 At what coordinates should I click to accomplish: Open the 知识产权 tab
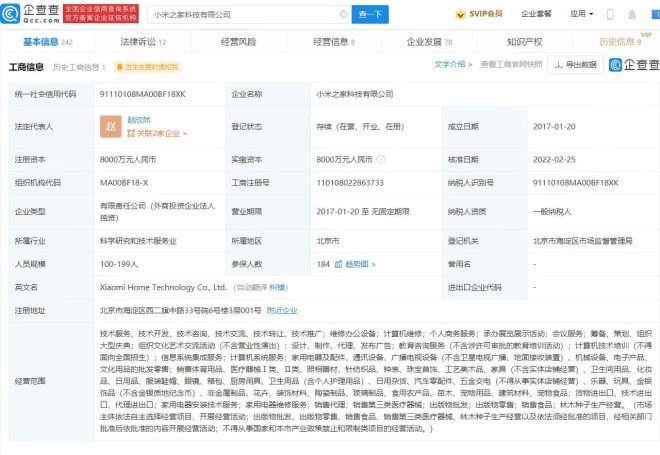pos(524,43)
